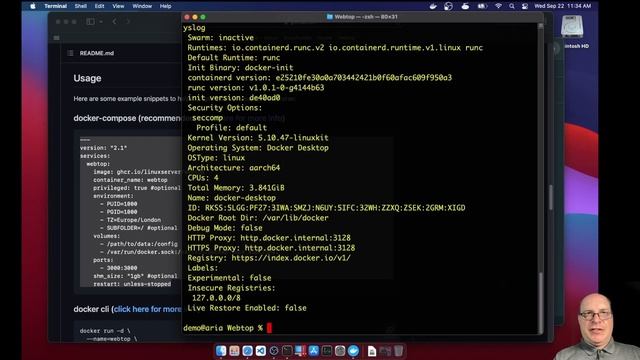Viewport: 640px width, 360px height.
Task: Open the hamburger menu in the background browser page
Action: (x=56, y=38)
